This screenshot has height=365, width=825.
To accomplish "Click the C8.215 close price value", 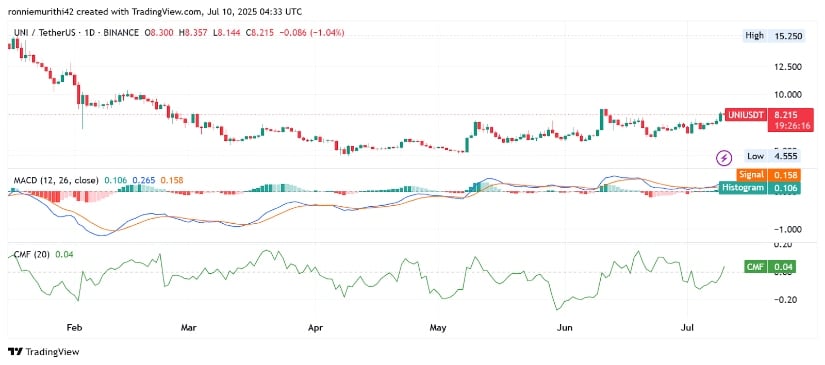I will [x=261, y=33].
